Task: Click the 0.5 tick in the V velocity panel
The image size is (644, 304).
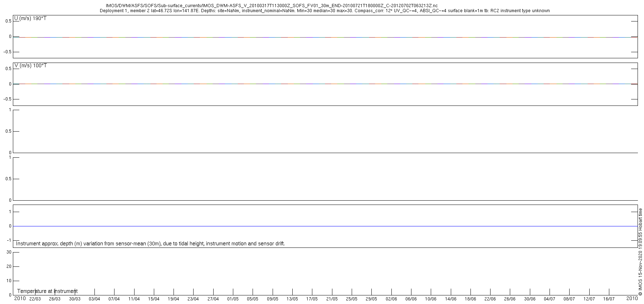Action: 8,69
